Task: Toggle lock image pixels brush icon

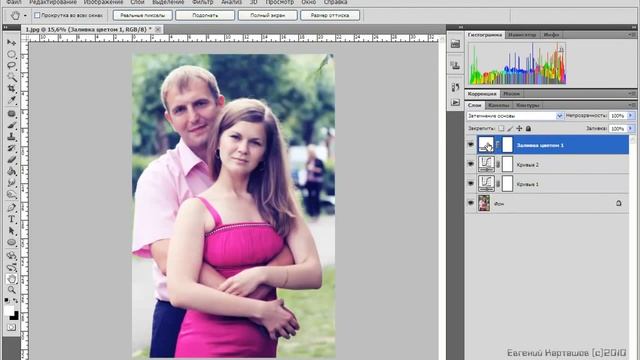Action: [x=510, y=129]
